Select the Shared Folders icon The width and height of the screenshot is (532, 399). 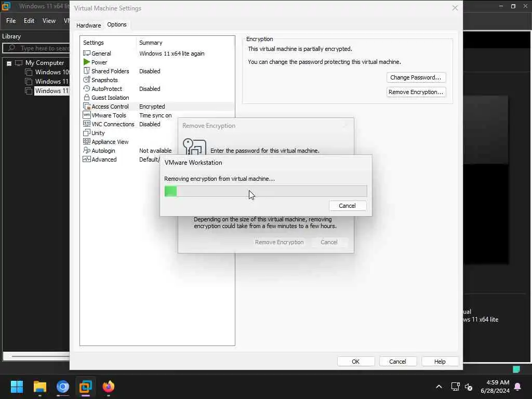(x=87, y=71)
